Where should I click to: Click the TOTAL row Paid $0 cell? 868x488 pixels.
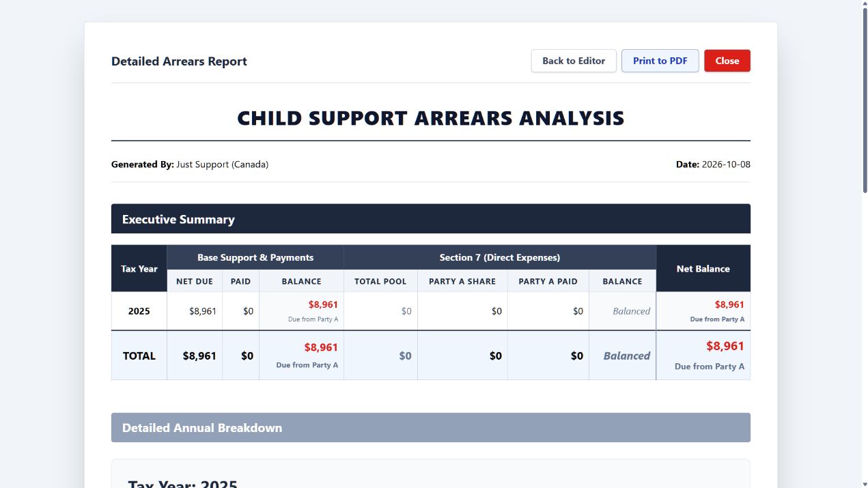(240, 356)
